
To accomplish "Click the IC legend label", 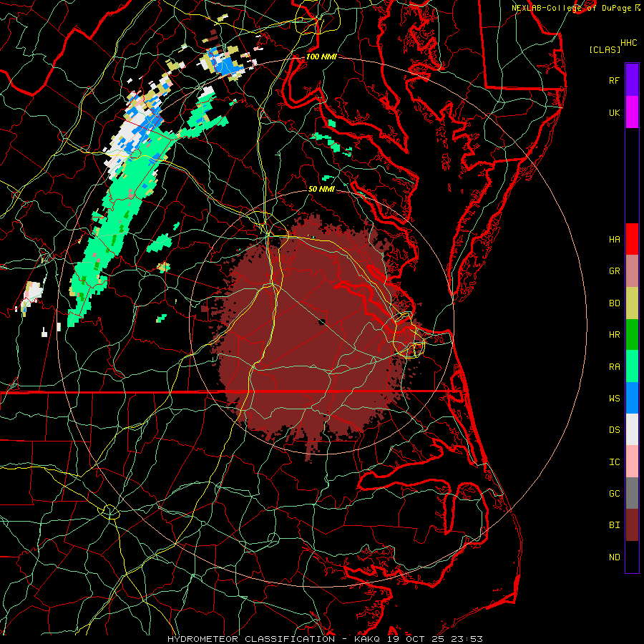I will click(x=614, y=462).
